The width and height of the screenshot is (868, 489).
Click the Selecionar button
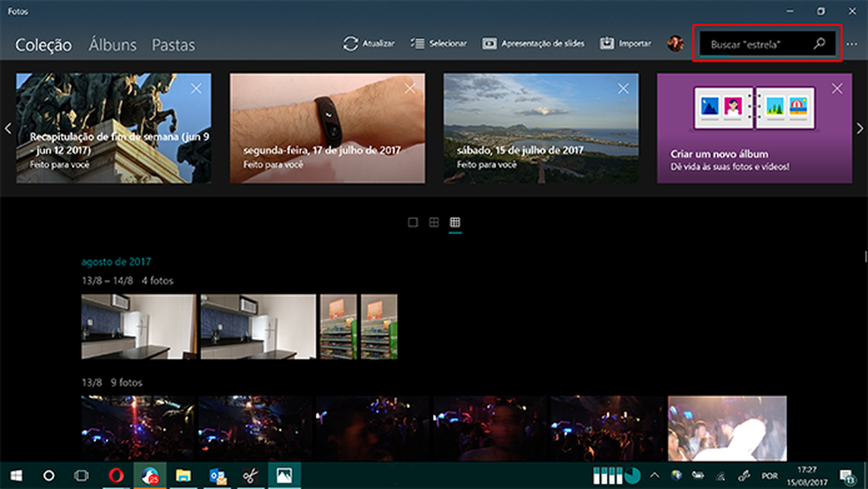coord(439,43)
